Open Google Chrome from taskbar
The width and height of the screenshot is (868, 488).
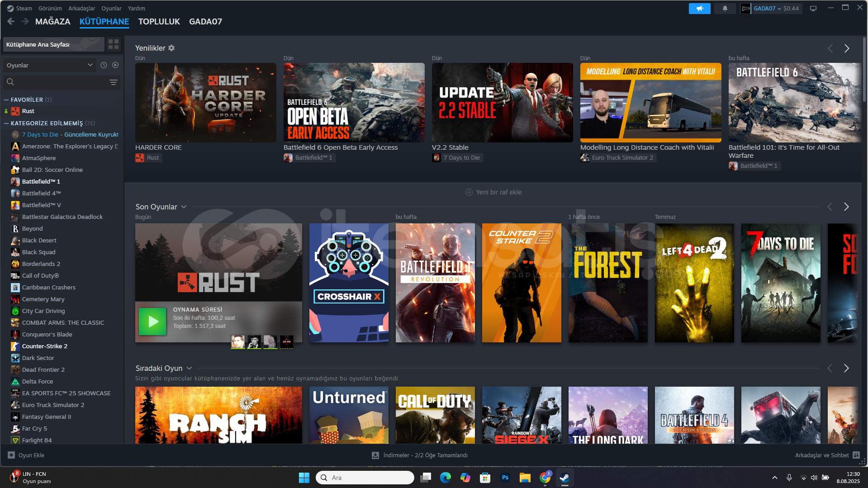545,478
